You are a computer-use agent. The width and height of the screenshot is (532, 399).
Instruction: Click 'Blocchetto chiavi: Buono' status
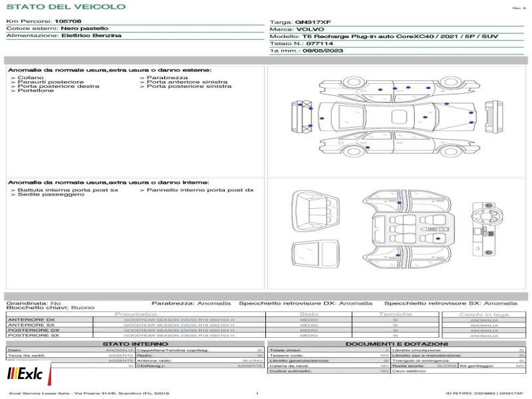click(51, 308)
